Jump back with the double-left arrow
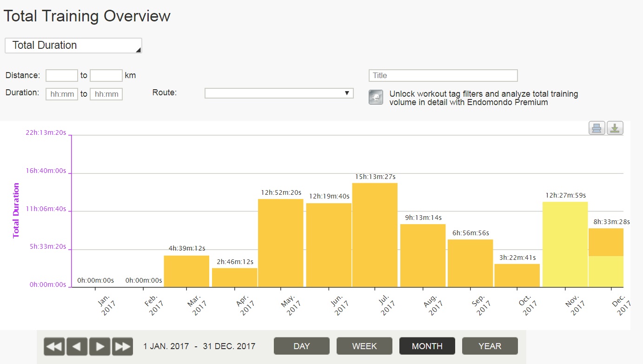Image resolution: width=643 pixels, height=364 pixels. pos(54,346)
